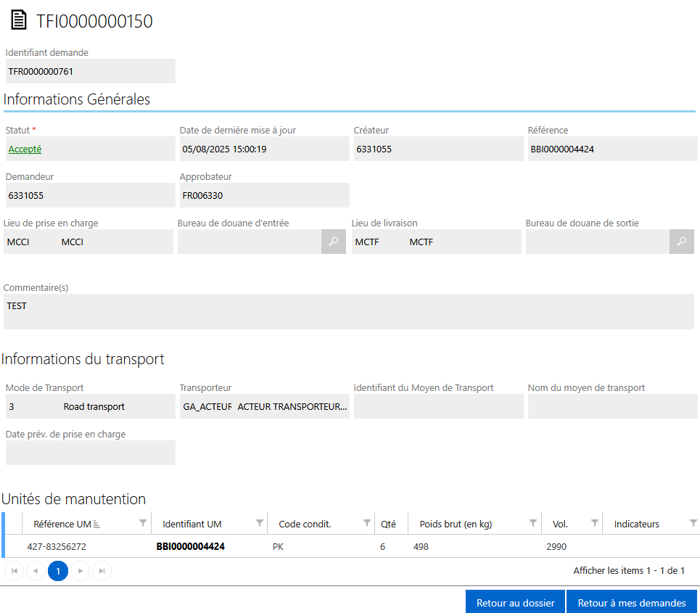The image size is (700, 613).
Task: Filter the Vol. column
Action: click(x=595, y=523)
